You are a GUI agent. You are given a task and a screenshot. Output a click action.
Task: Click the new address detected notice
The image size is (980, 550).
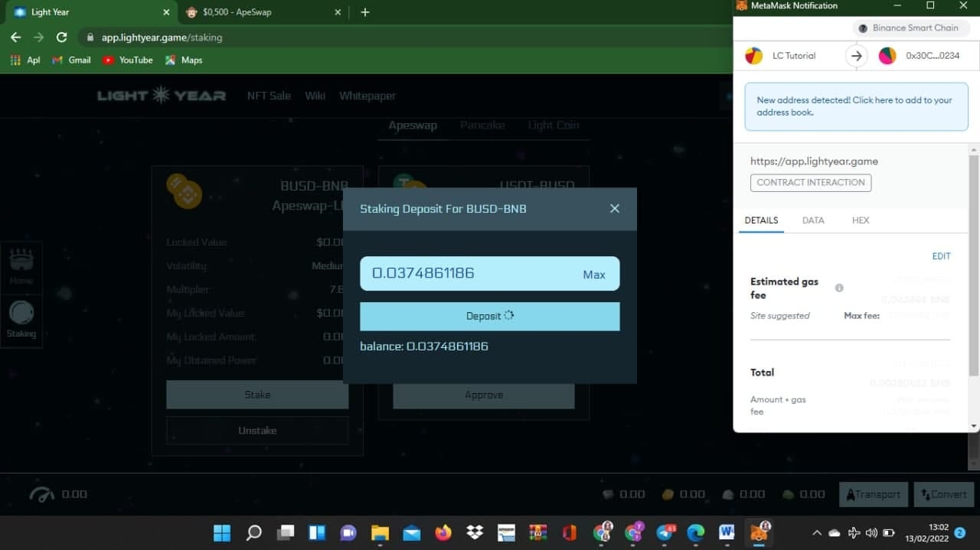point(855,106)
